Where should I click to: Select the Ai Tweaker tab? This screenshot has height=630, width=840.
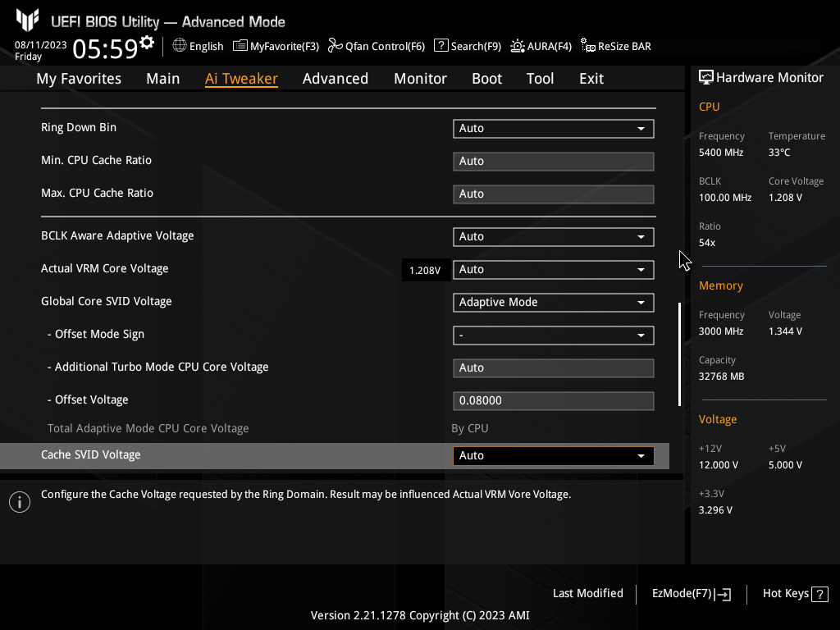pos(241,79)
